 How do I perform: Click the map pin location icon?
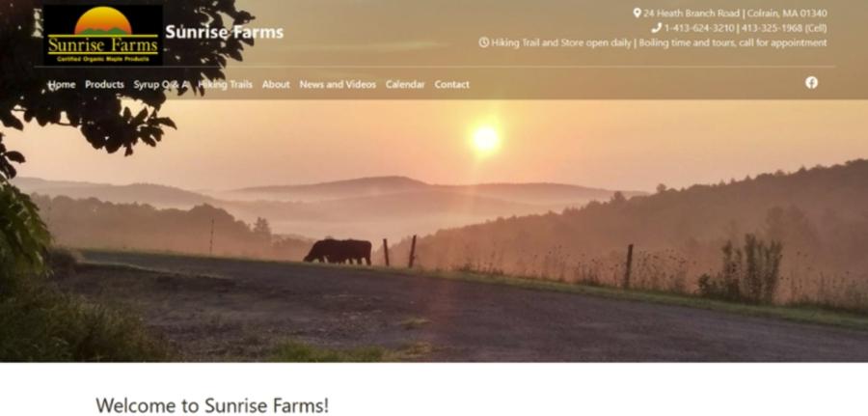click(x=637, y=13)
